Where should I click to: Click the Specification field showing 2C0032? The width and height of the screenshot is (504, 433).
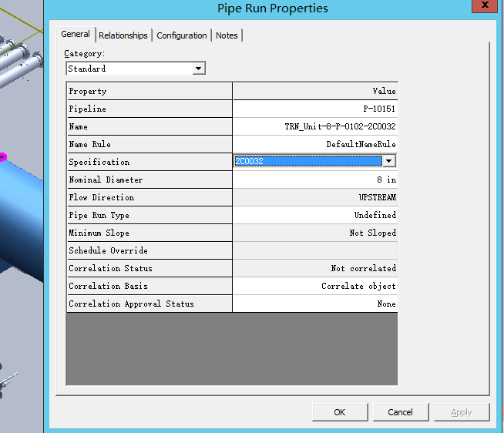tap(308, 161)
